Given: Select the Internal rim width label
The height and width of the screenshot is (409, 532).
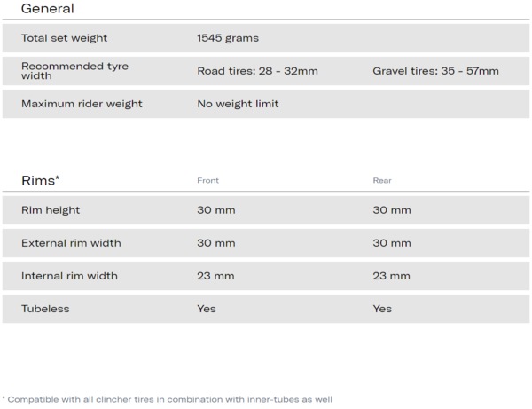Looking at the screenshot, I should point(69,276).
